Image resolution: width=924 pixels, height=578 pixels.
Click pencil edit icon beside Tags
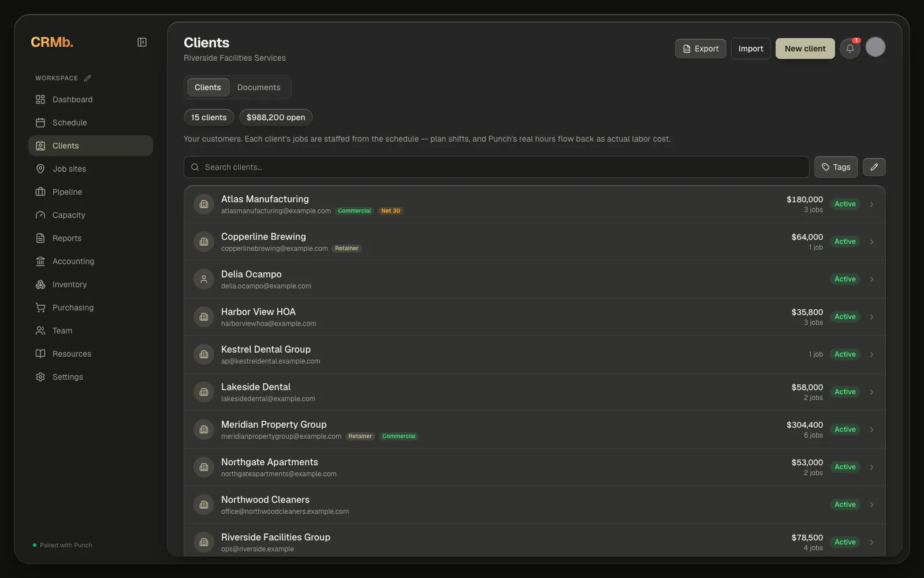pyautogui.click(x=874, y=167)
